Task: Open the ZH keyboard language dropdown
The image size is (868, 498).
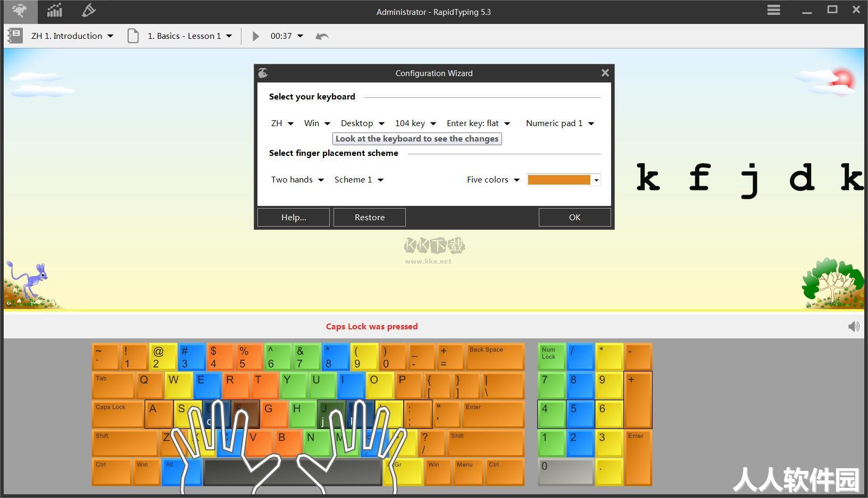Action: (x=282, y=123)
